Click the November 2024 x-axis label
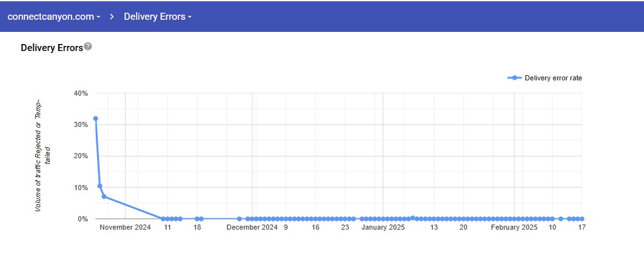Image resolution: width=644 pixels, height=259 pixels. [x=125, y=227]
